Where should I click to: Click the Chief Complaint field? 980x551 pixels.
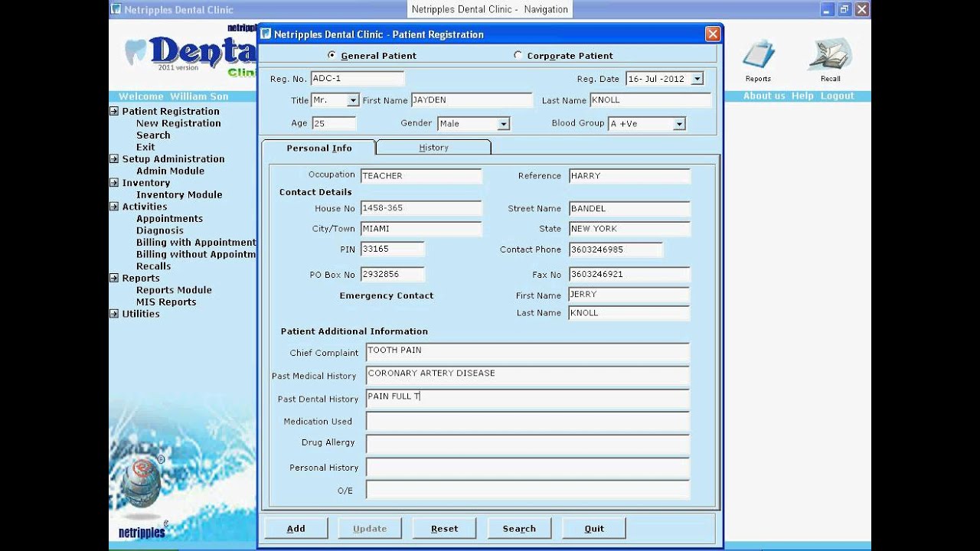(x=528, y=352)
